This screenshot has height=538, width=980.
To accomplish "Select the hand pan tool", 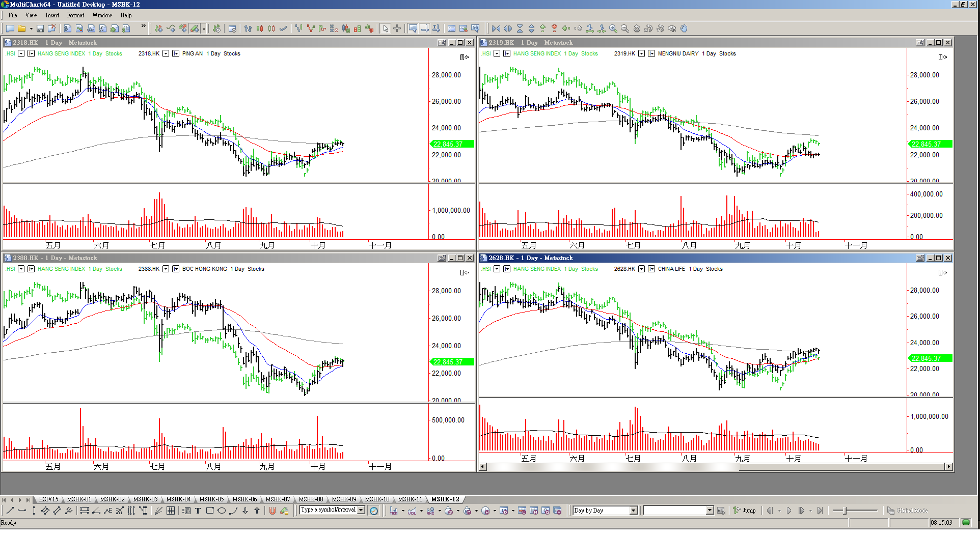I will (684, 29).
